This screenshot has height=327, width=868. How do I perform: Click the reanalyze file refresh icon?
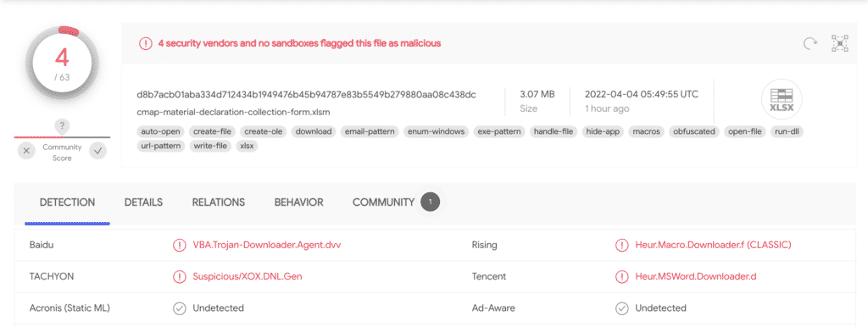[x=810, y=44]
